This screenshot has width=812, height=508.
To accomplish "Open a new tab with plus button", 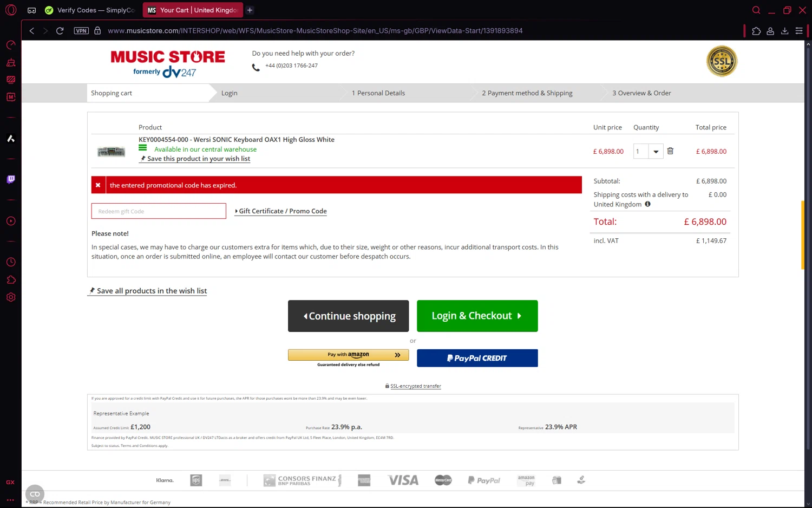I will click(250, 10).
